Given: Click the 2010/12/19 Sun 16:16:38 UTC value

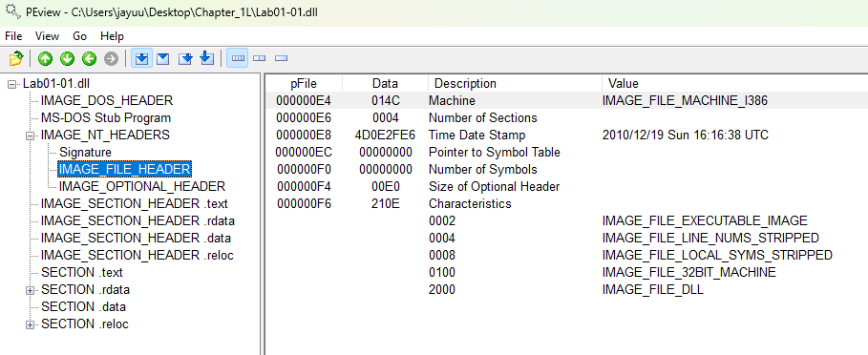Looking at the screenshot, I should pyautogui.click(x=686, y=136).
